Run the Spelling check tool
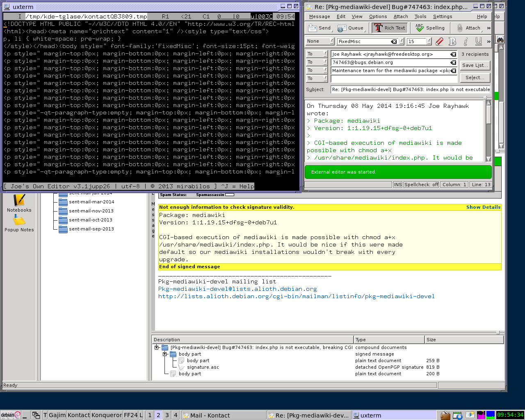Screen dimensions: 525x420 click(x=430, y=28)
